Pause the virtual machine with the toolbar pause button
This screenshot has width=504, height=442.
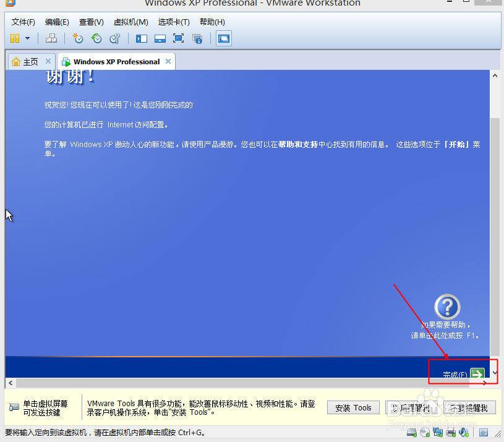tap(15, 38)
